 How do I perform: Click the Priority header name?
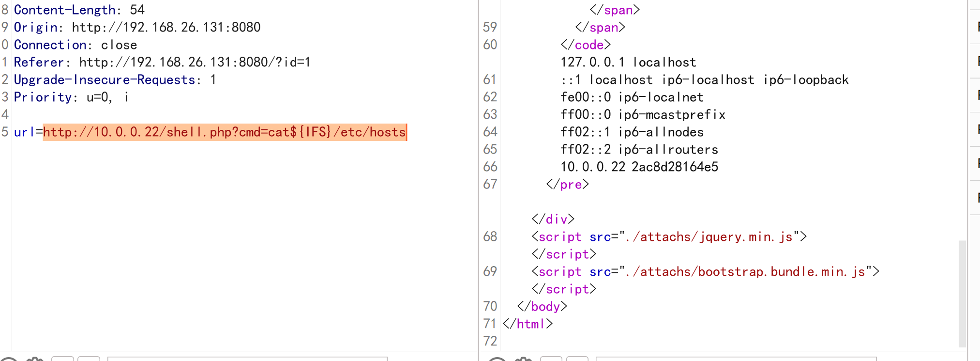point(43,97)
